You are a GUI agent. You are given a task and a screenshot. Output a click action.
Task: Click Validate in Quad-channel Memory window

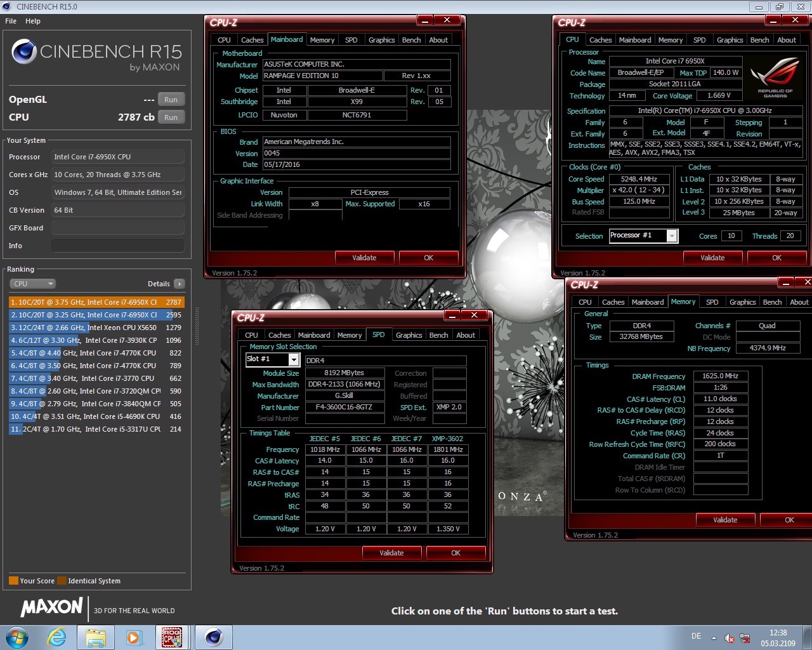coord(725,520)
